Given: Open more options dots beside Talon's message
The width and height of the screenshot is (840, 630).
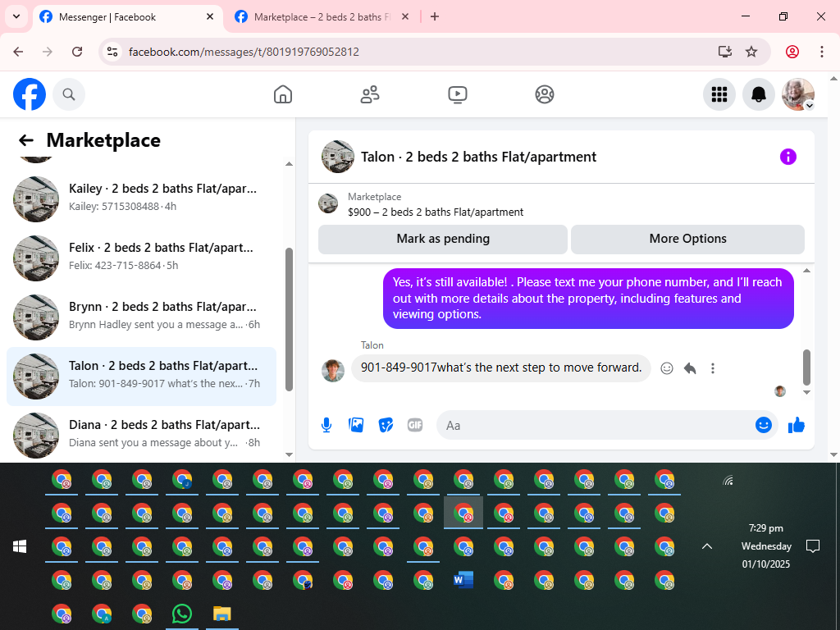Looking at the screenshot, I should click(713, 368).
